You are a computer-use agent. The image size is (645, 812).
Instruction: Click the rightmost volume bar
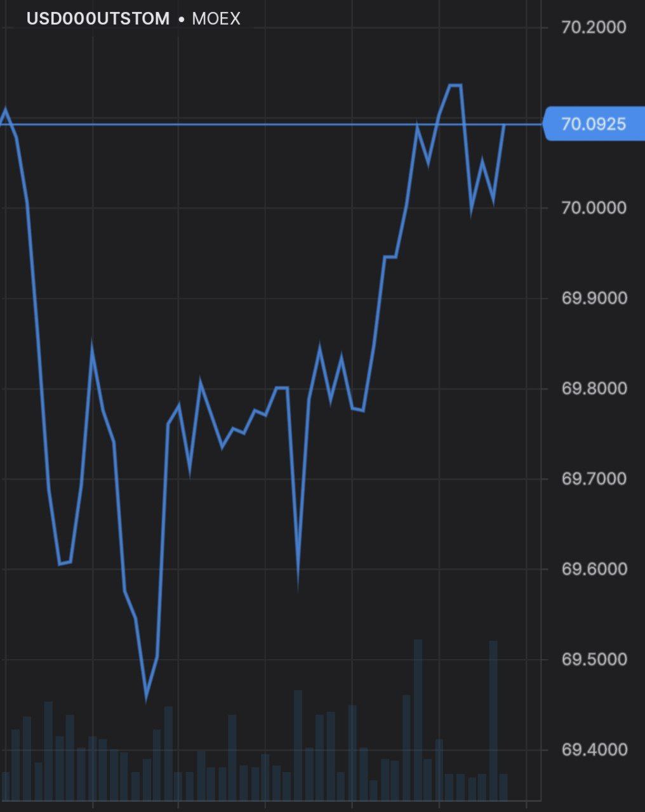[503, 787]
